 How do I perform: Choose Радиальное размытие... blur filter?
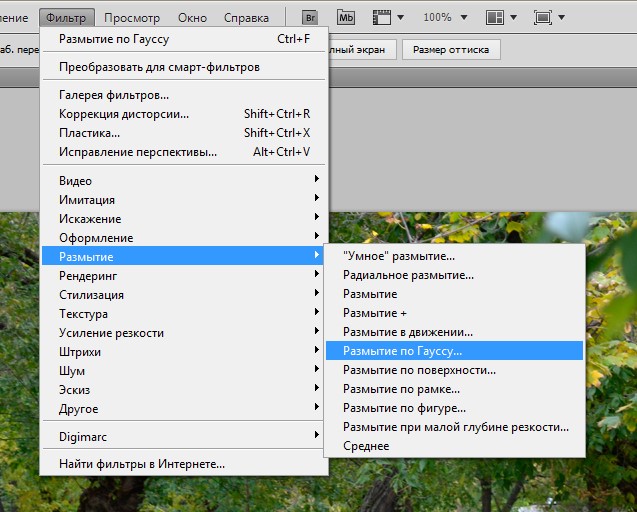[408, 275]
